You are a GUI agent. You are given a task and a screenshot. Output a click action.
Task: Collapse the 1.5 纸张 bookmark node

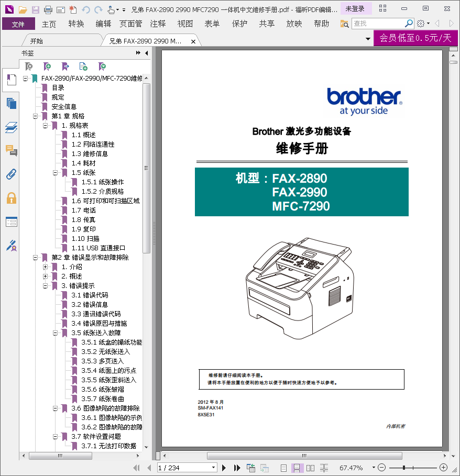point(55,173)
